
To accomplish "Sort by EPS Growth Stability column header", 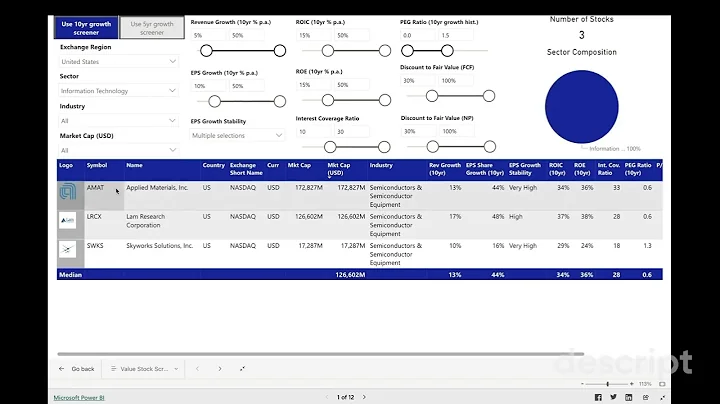I will click(x=525, y=169).
